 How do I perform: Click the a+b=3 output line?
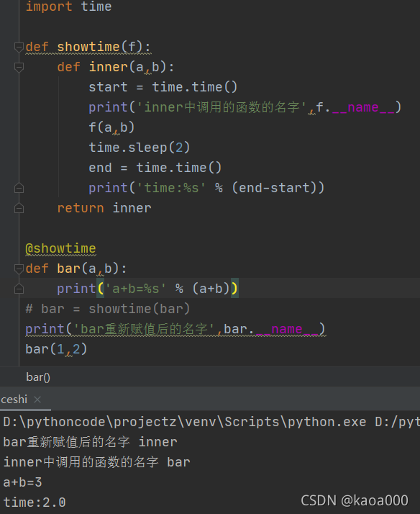coord(22,482)
